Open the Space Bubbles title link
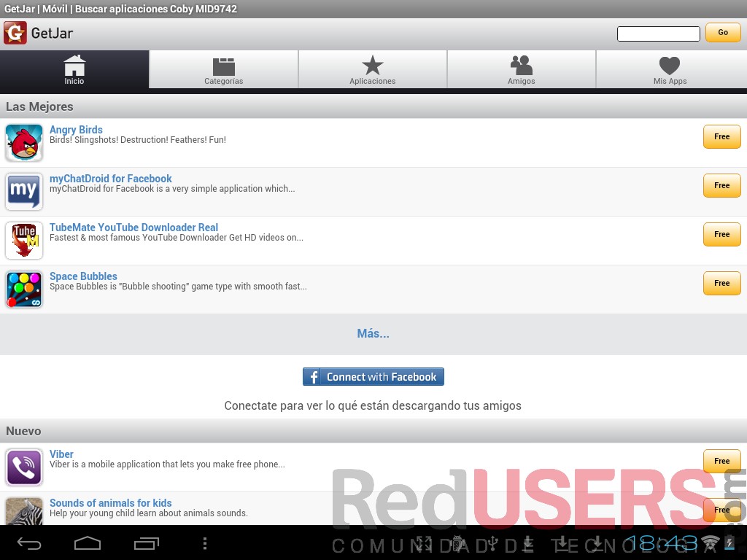The height and width of the screenshot is (560, 747). (x=83, y=276)
